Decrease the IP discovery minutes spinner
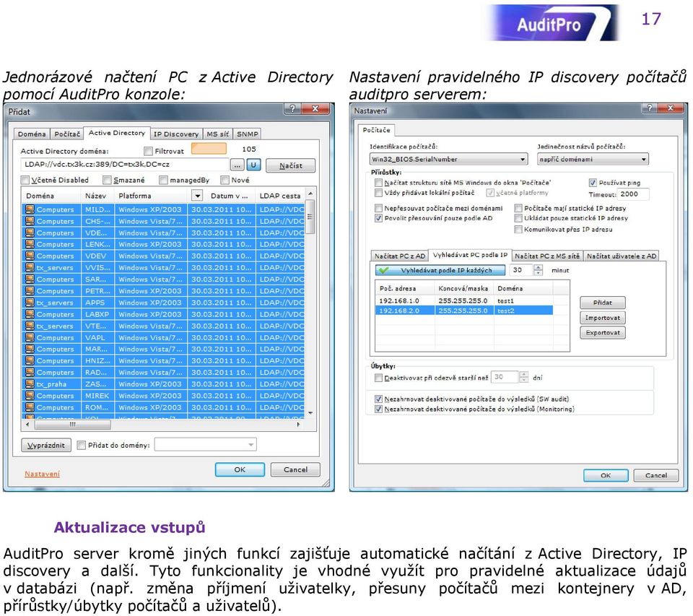693x616 pixels. [538, 273]
